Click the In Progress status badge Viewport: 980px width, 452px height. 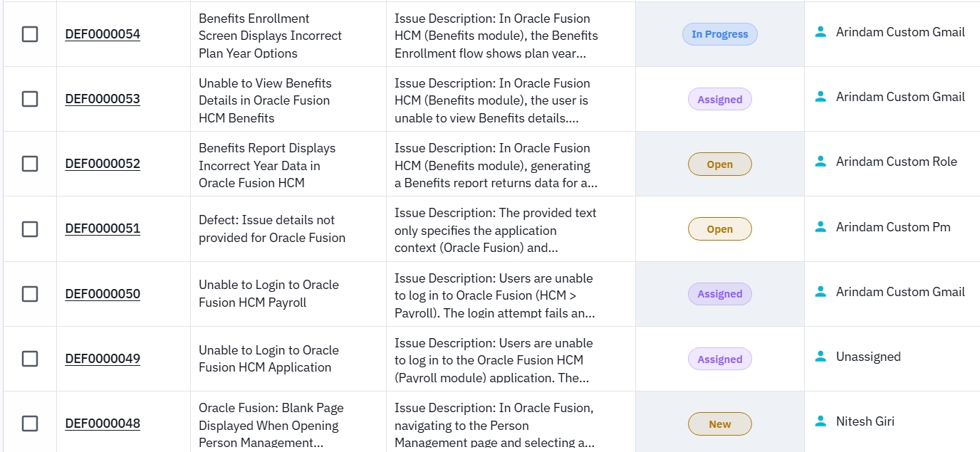[x=720, y=34]
